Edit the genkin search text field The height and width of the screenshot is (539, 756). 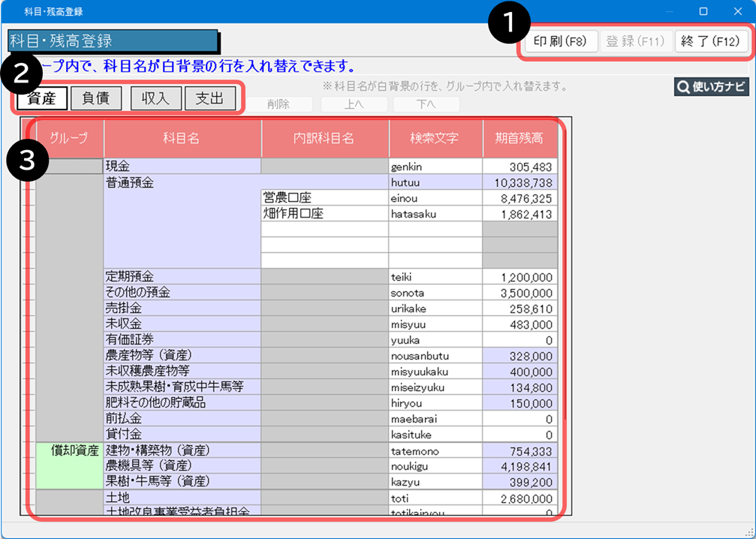pos(435,166)
